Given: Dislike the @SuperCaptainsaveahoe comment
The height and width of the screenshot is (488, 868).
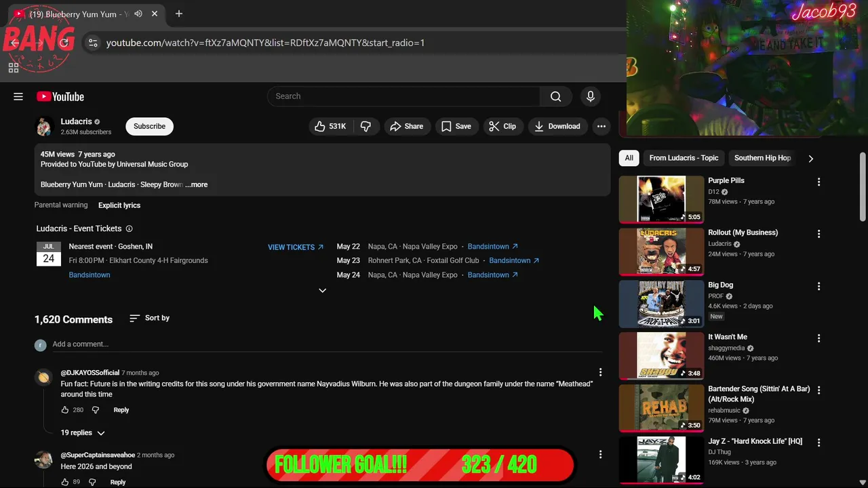Looking at the screenshot, I should click(93, 482).
